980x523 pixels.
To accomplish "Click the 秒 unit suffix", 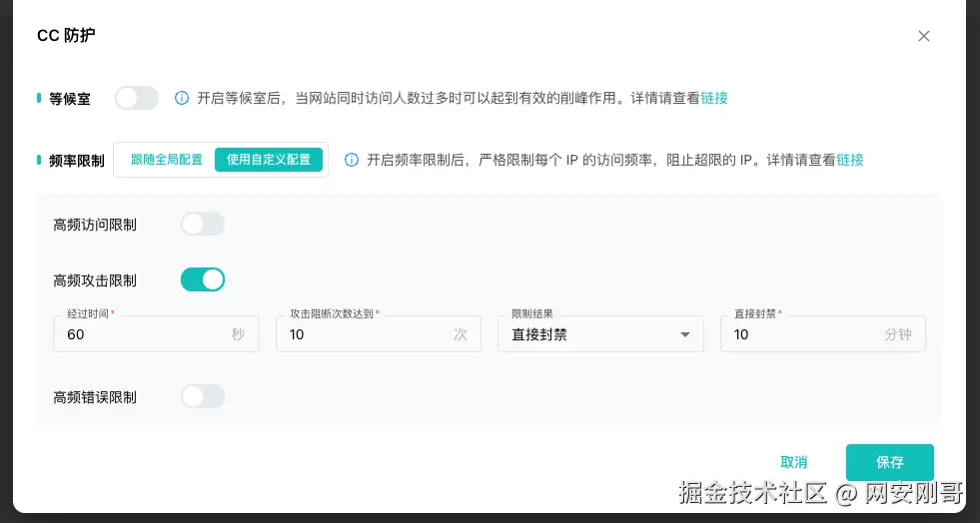I will pyautogui.click(x=238, y=334).
